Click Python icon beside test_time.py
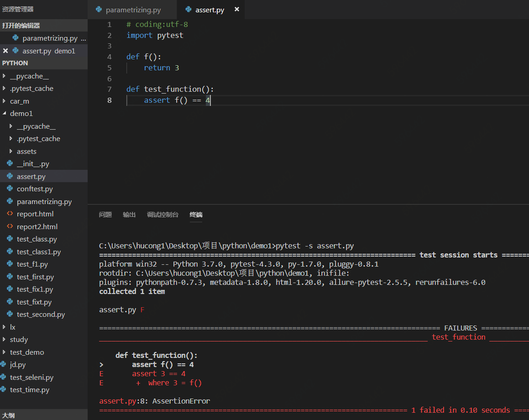 [4, 389]
